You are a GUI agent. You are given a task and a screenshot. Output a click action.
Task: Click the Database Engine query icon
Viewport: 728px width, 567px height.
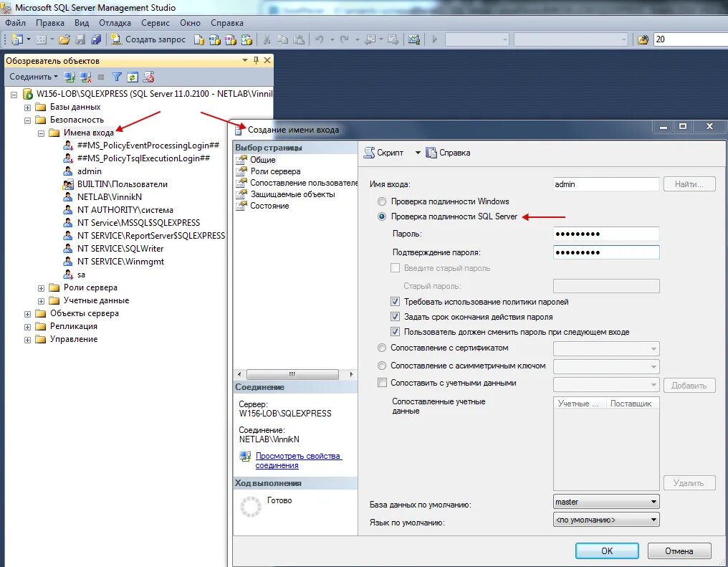pos(198,39)
